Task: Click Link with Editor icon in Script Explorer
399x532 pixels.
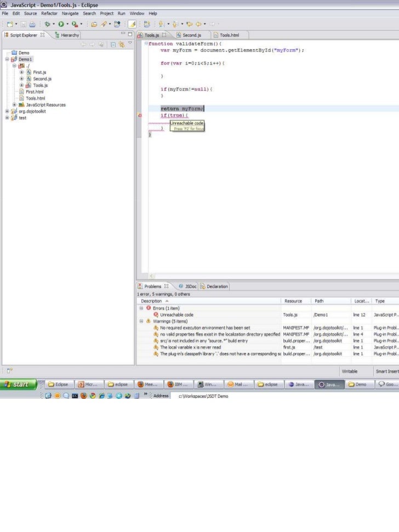Action: pyautogui.click(x=121, y=45)
